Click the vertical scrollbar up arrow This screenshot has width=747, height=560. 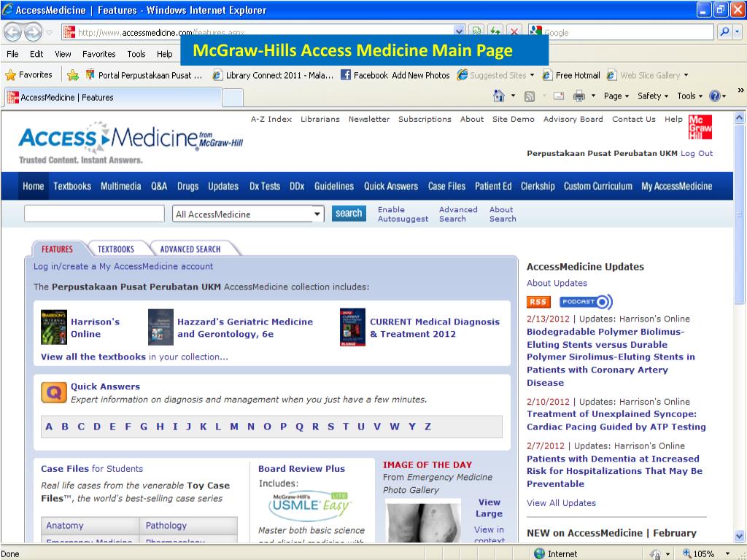740,117
